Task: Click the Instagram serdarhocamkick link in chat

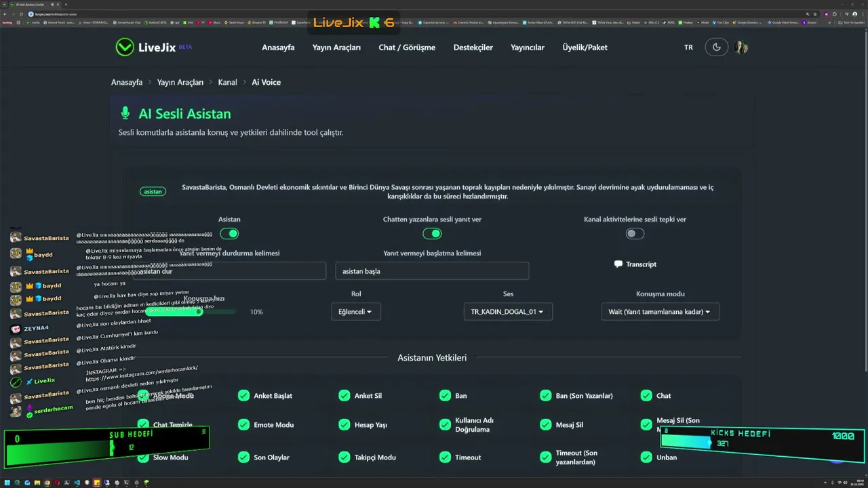Action: [142, 373]
